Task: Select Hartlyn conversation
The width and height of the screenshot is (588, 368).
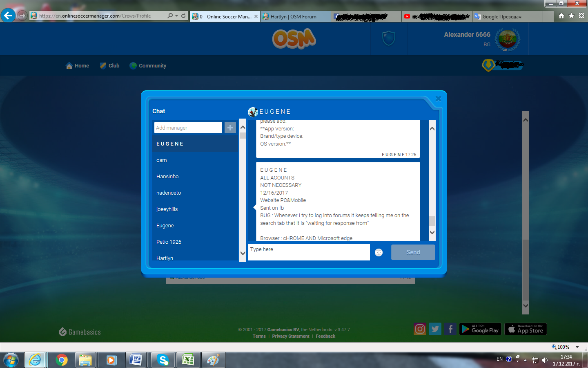Action: pos(195,256)
